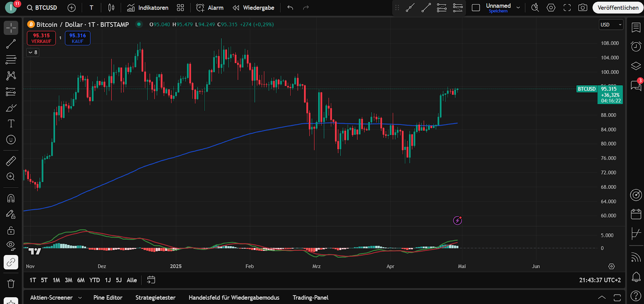Click the 95.315 Verkauf button
644x304 pixels.
(x=41, y=38)
